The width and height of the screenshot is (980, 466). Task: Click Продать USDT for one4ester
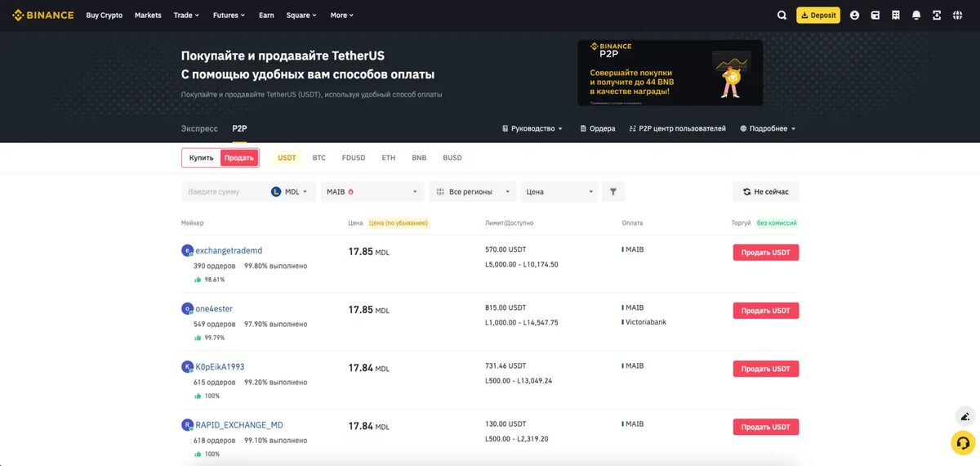click(765, 311)
